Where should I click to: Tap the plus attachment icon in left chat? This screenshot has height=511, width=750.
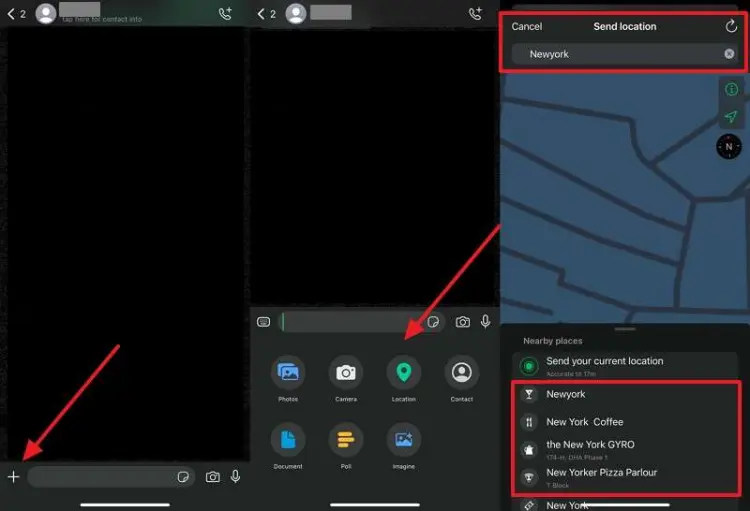click(13, 477)
